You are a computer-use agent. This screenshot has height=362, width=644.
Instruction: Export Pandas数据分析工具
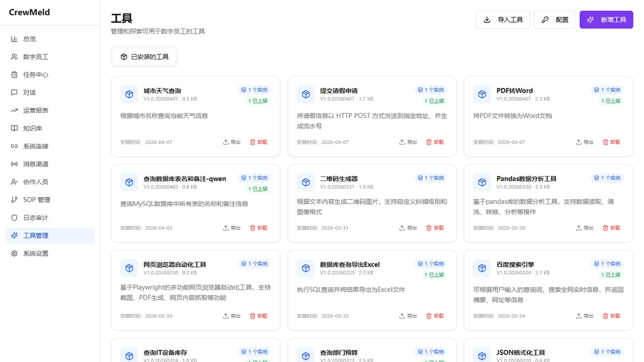[585, 228]
